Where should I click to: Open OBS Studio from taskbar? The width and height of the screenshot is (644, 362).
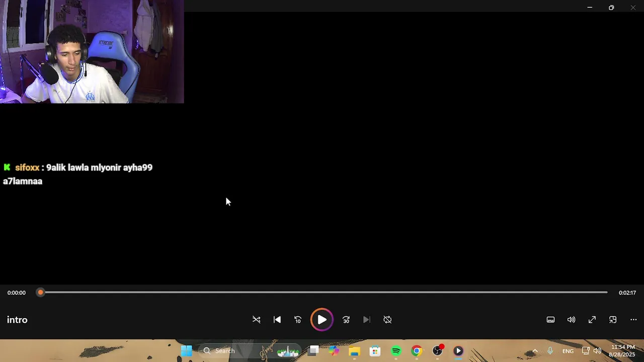[x=438, y=351]
